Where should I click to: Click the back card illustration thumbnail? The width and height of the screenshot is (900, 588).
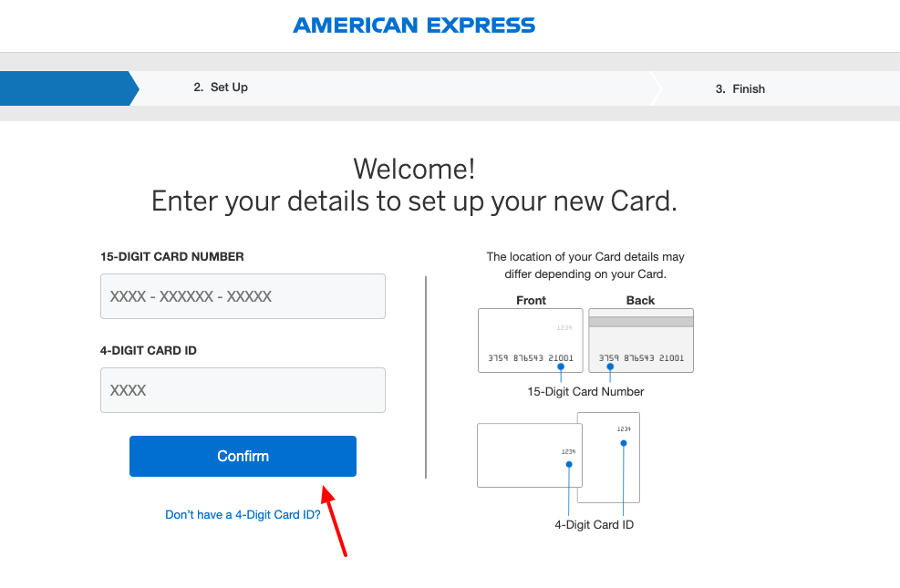click(640, 340)
